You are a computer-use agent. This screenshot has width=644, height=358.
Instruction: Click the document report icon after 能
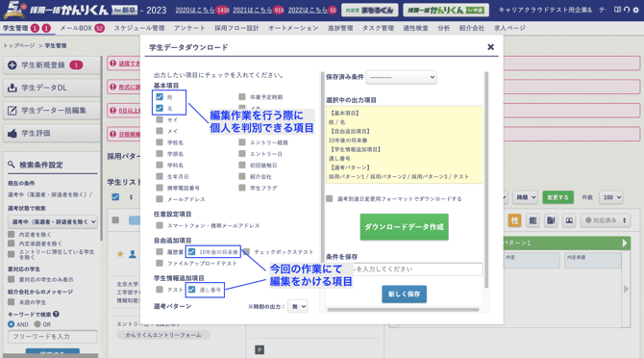point(551,220)
